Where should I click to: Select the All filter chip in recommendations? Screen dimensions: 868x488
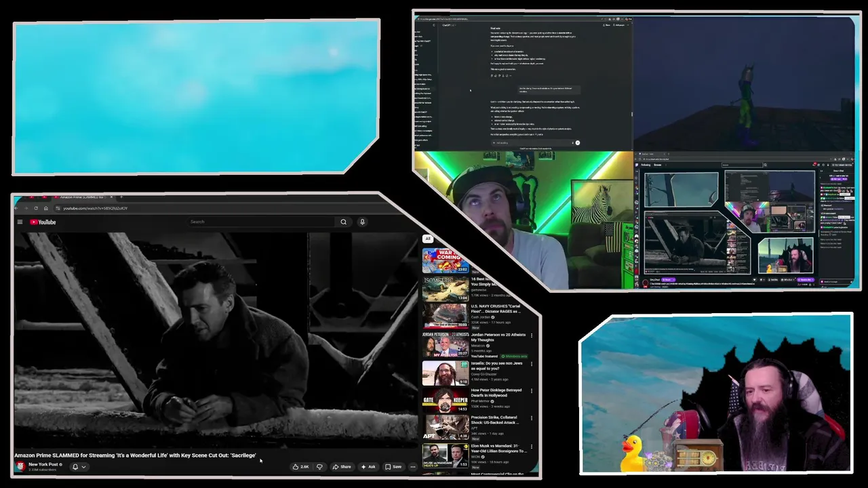point(427,239)
